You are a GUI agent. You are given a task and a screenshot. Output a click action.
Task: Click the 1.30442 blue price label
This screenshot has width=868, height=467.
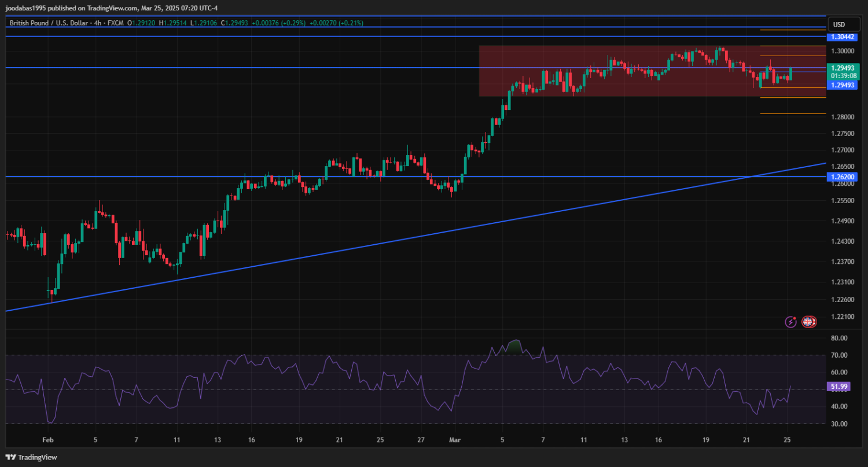(843, 36)
